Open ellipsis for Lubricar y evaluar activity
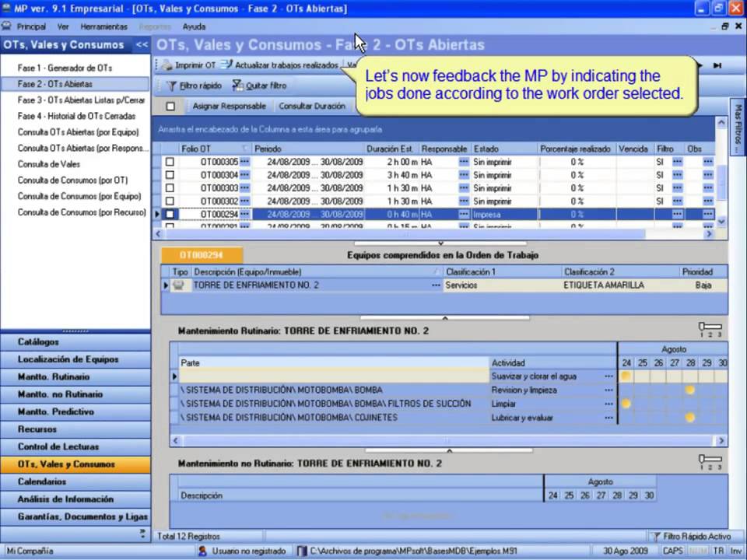This screenshot has width=747, height=560. (x=608, y=418)
